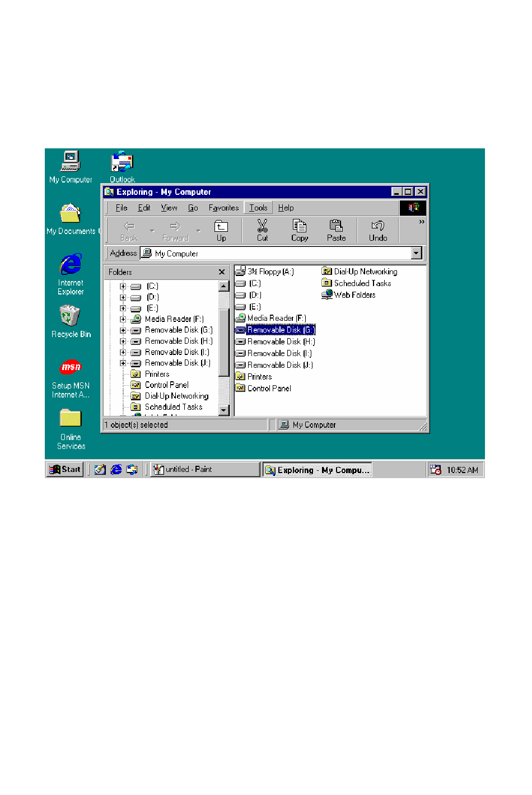Open the Help menu
The image size is (532, 795).
[x=286, y=208]
